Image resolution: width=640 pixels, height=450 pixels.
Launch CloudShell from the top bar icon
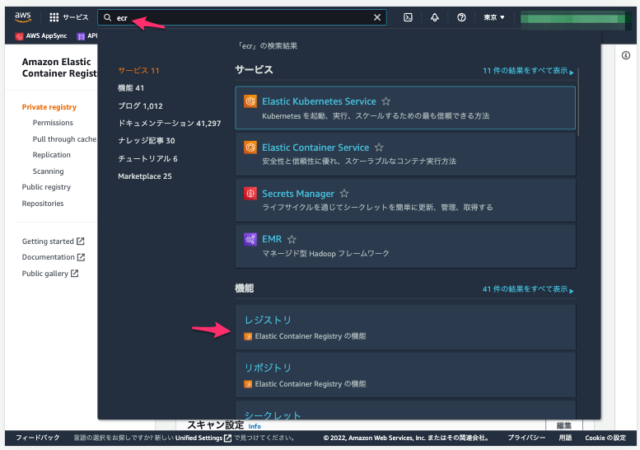(408, 17)
